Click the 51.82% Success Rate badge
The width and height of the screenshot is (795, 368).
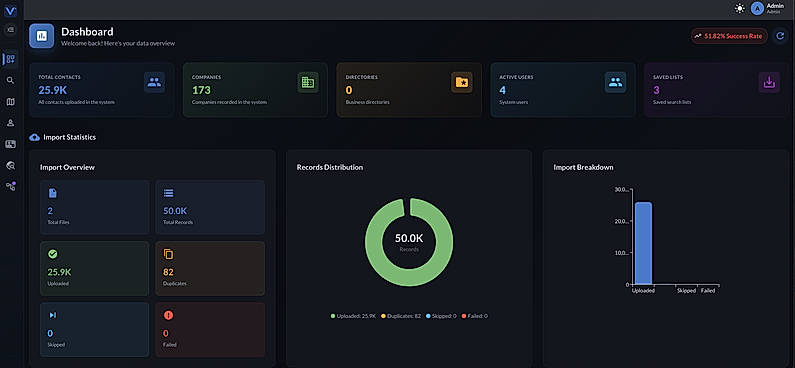pyautogui.click(x=729, y=36)
